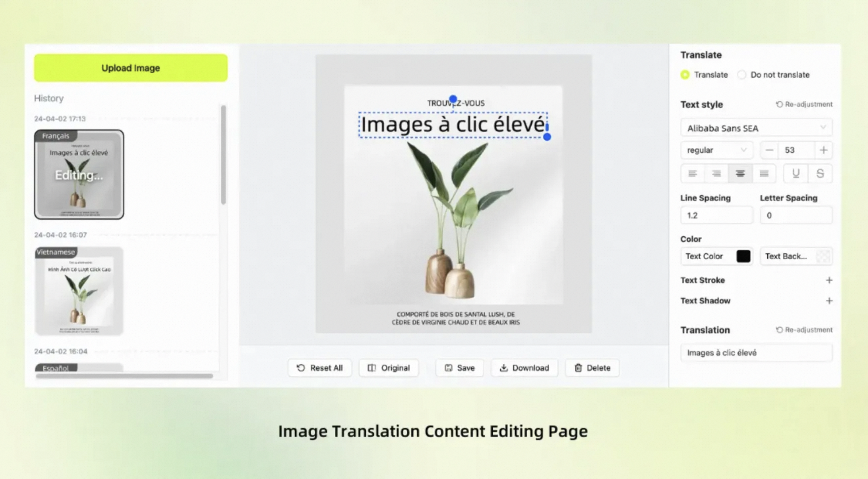Open the Alibaba Sans SEA font dropdown

click(x=756, y=128)
